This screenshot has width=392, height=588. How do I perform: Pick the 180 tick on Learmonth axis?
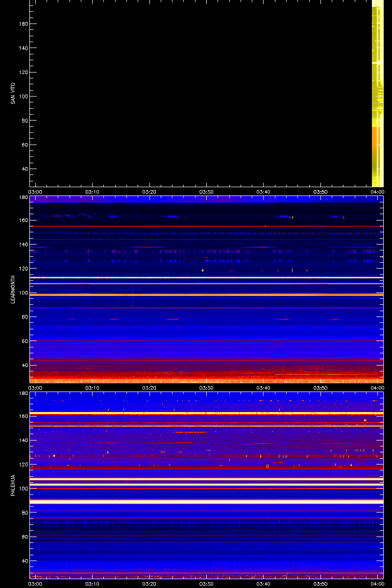click(24, 197)
